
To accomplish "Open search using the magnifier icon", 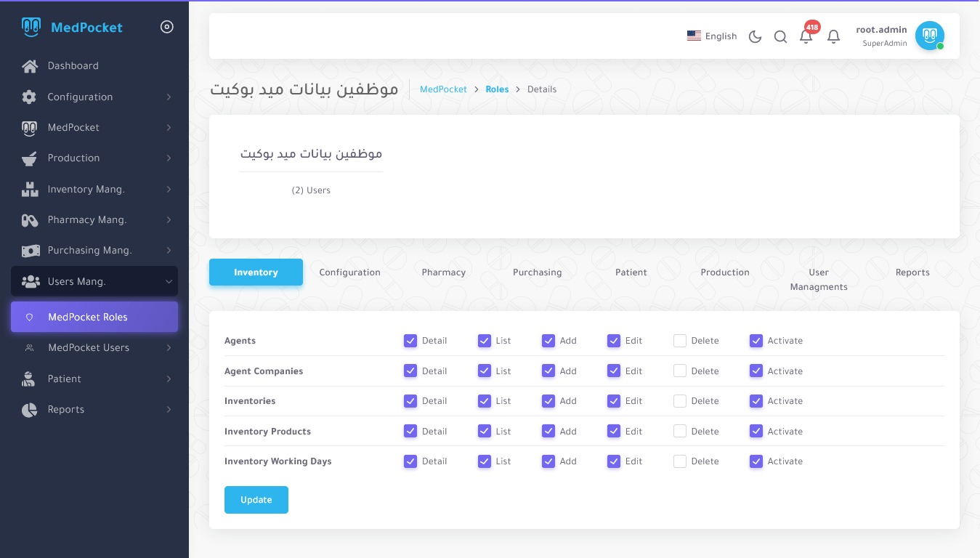I will point(780,36).
